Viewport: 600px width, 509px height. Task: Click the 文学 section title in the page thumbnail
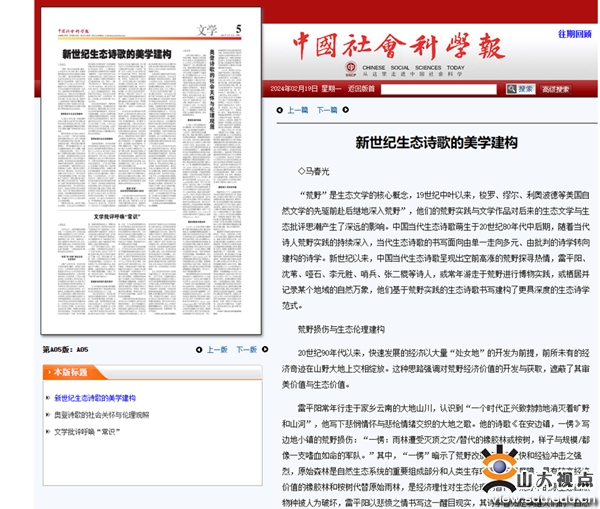pos(207,30)
